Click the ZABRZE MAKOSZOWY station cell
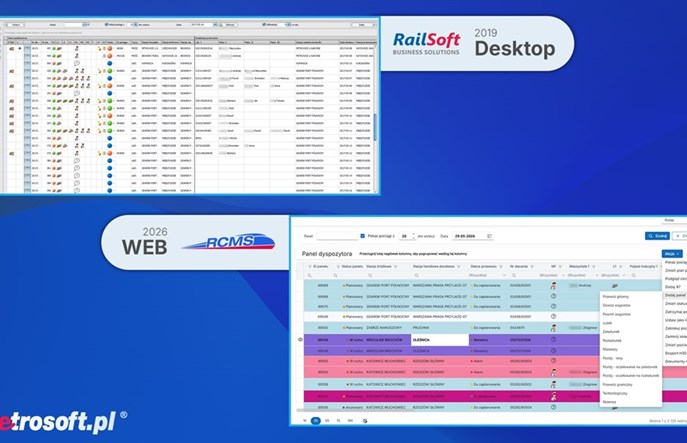Image resolution: width=687 pixels, height=443 pixels. coord(384,328)
